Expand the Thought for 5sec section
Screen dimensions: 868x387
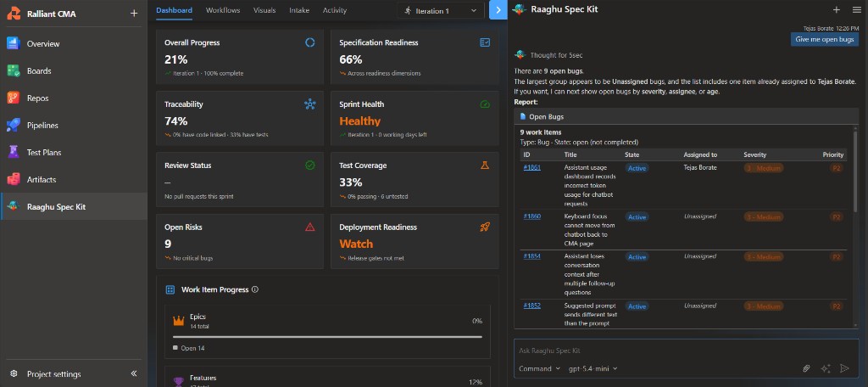coord(556,55)
